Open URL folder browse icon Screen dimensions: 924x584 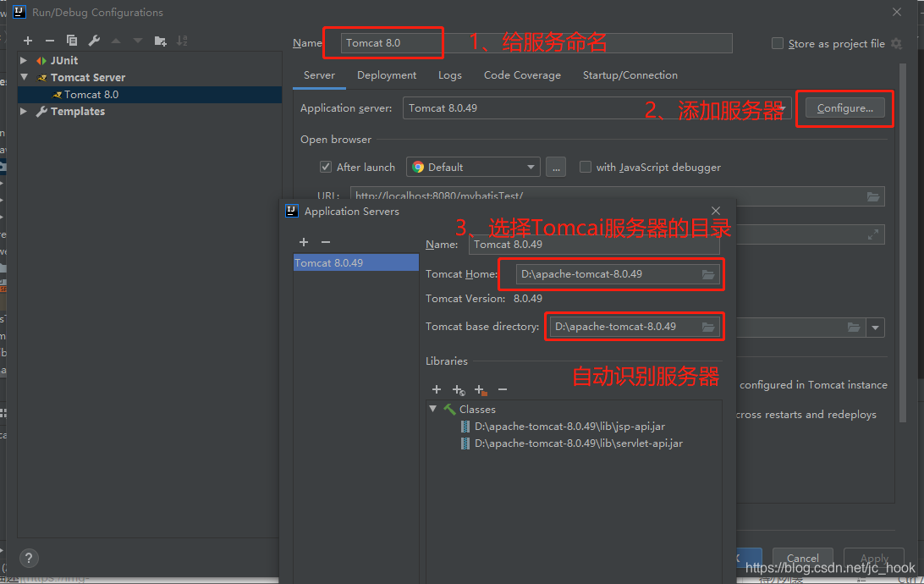(873, 197)
